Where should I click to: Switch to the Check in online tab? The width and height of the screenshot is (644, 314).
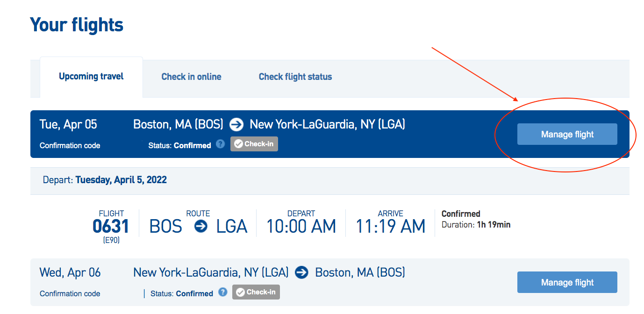point(191,77)
